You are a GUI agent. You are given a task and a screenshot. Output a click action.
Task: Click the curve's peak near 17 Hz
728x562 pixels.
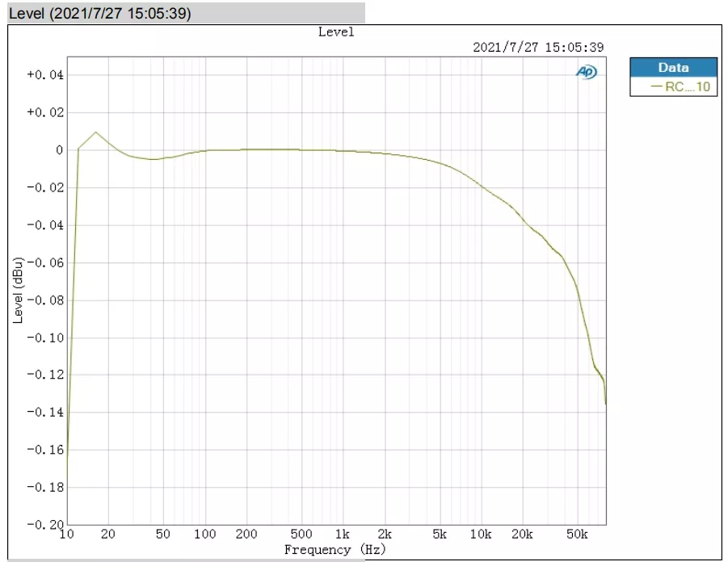(96, 132)
